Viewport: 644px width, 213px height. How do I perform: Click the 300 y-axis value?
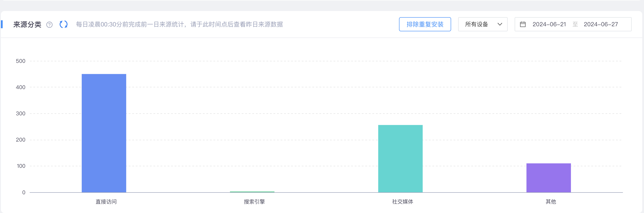click(21, 113)
